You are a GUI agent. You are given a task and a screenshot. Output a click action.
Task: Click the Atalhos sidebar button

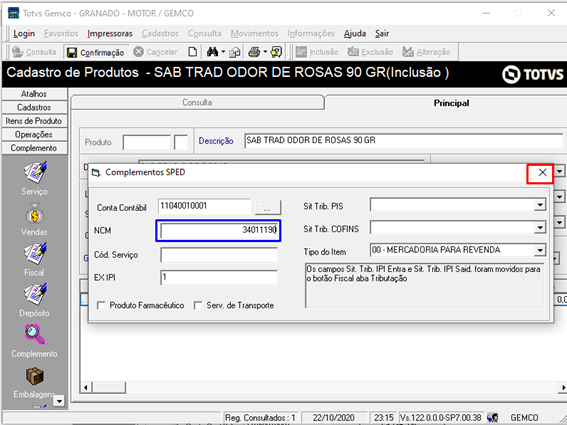(x=34, y=94)
